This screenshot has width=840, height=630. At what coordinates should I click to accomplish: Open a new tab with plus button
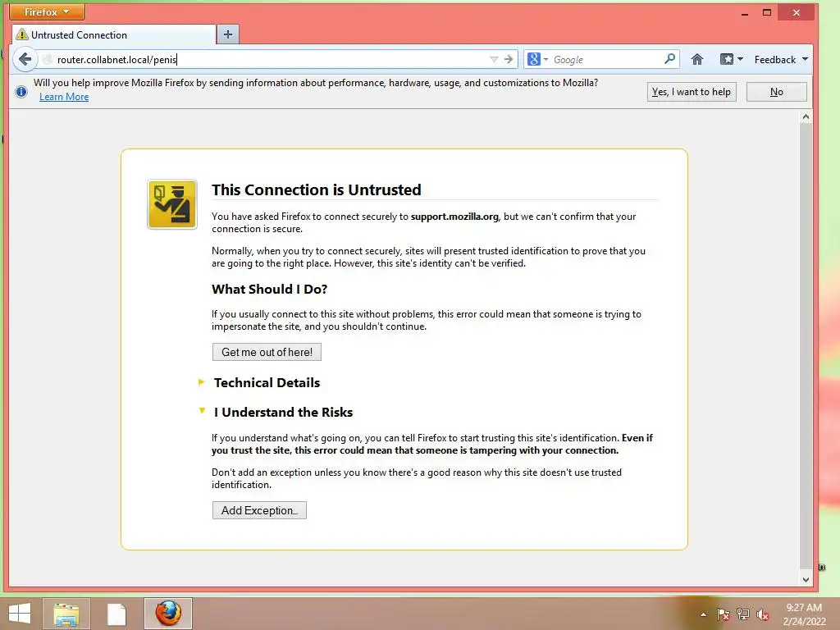pos(228,34)
